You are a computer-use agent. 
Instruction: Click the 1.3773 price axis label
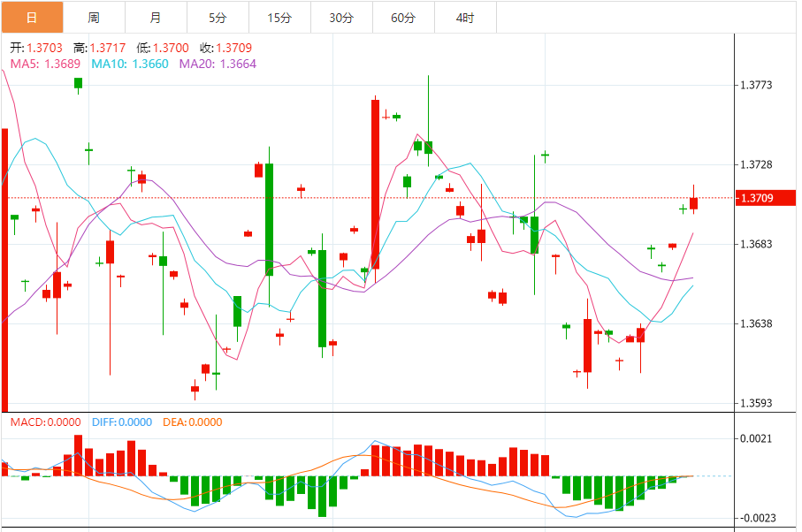pos(757,85)
